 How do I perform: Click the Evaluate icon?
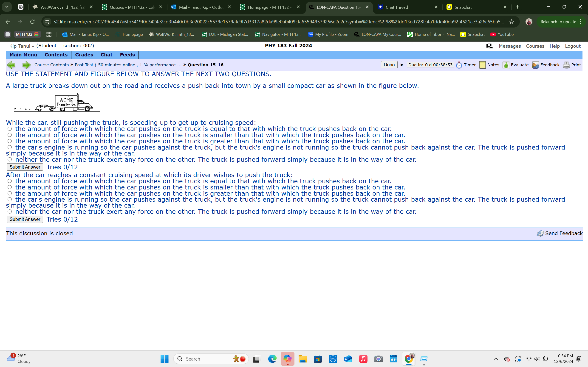click(x=506, y=65)
